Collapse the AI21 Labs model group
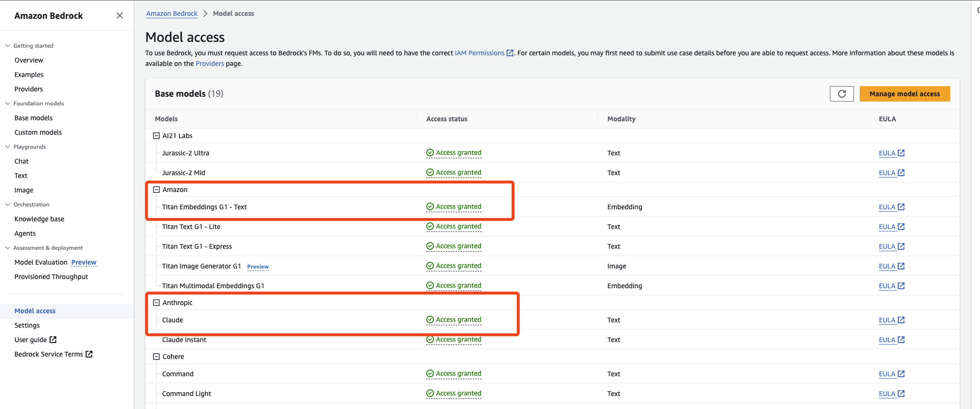Viewport: 980px width, 409px height. click(156, 136)
